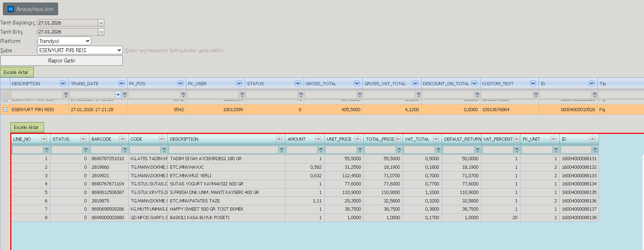Click the detail grid Excele Aktar button
This screenshot has height=250, width=644.
tap(27, 127)
